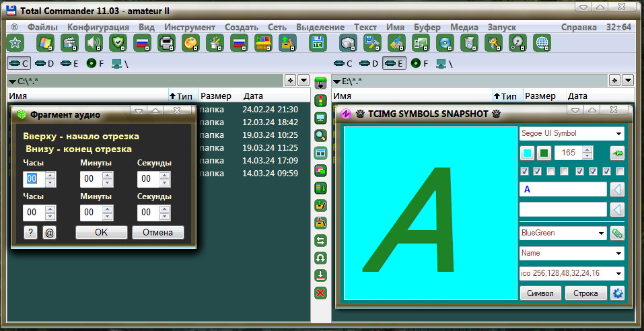Open the camera snapshot toolbar icon
Viewport: 644px width, 331px height.
click(348, 43)
